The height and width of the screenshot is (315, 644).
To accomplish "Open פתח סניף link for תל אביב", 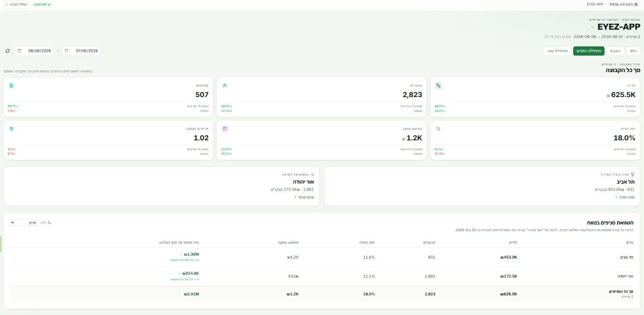I will (625, 197).
